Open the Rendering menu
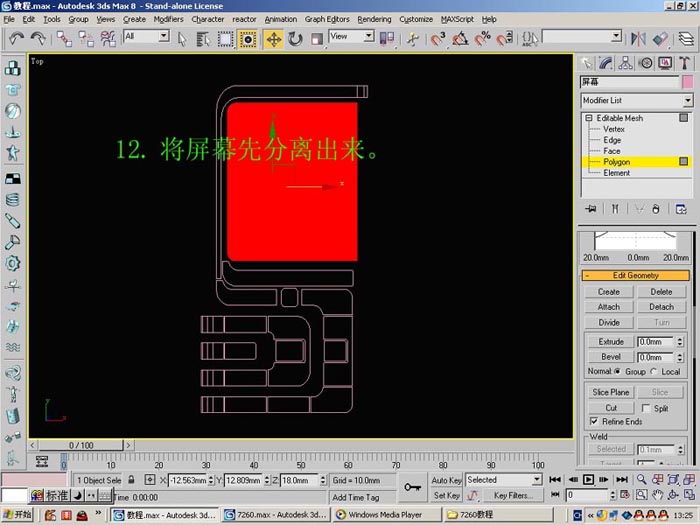The height and width of the screenshot is (525, 700). coord(374,19)
